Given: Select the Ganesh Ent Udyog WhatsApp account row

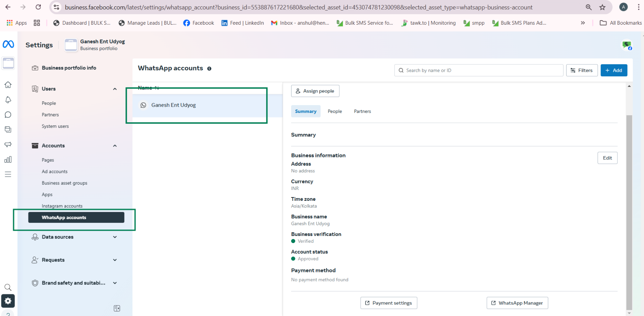Looking at the screenshot, I should click(208, 105).
